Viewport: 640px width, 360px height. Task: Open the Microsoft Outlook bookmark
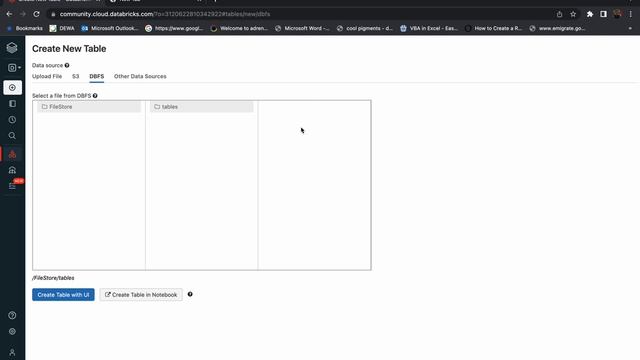(110, 28)
